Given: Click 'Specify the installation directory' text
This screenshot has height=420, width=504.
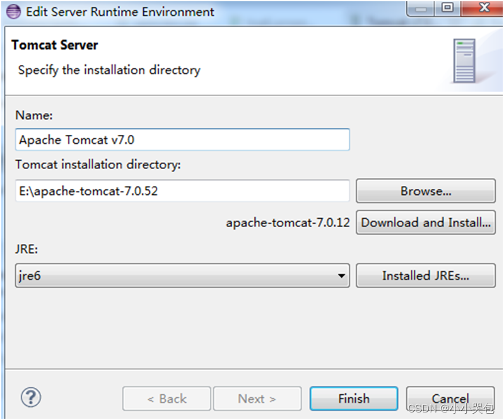Looking at the screenshot, I should (109, 70).
